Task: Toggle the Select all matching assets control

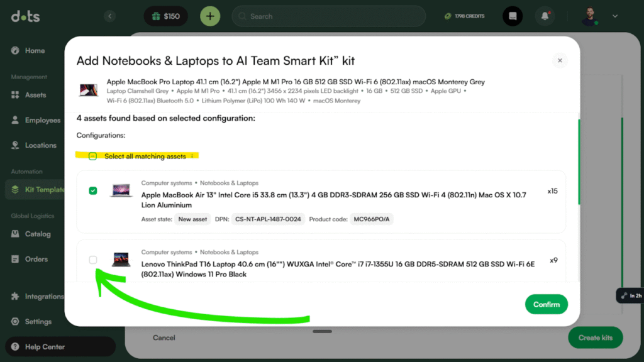Action: tap(93, 156)
